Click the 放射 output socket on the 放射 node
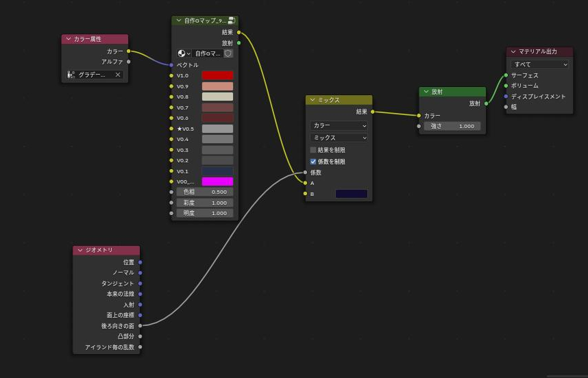588x378 pixels. click(x=486, y=104)
